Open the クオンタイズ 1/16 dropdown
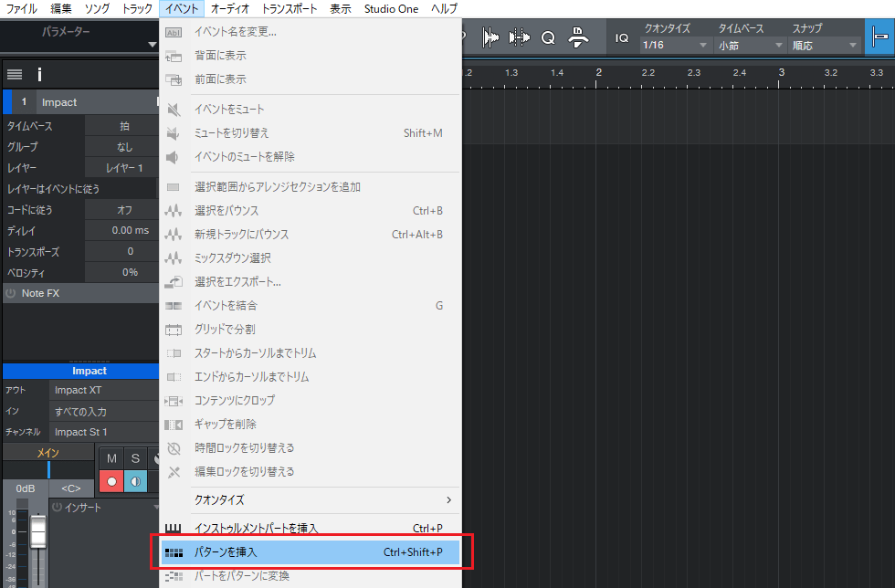Screen dimensions: 895x588 pos(676,45)
